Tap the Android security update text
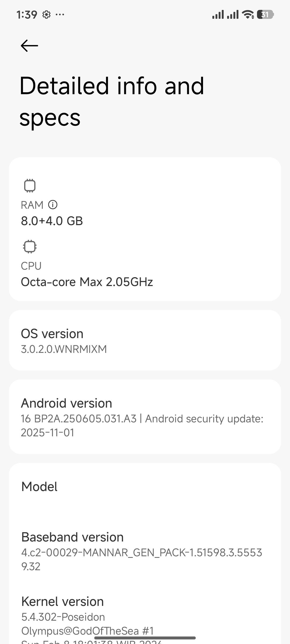This screenshot has width=290, height=644. pyautogui.click(x=204, y=419)
